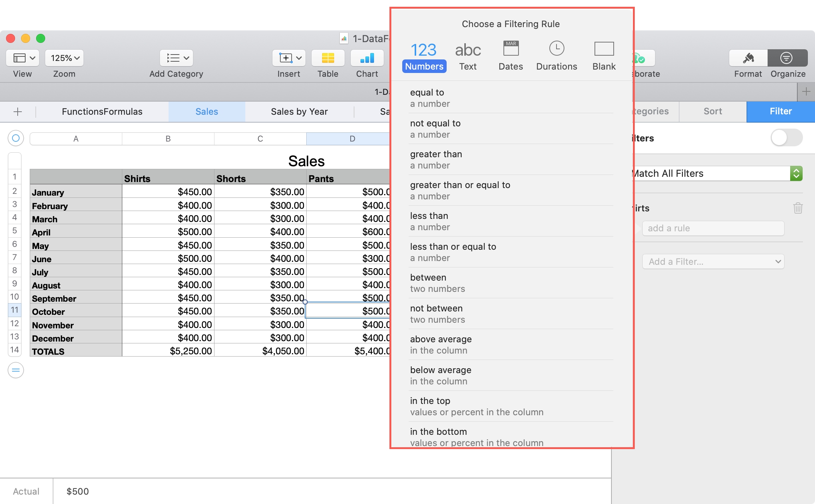Select the October Shorts $350.00 cell

pyautogui.click(x=260, y=311)
